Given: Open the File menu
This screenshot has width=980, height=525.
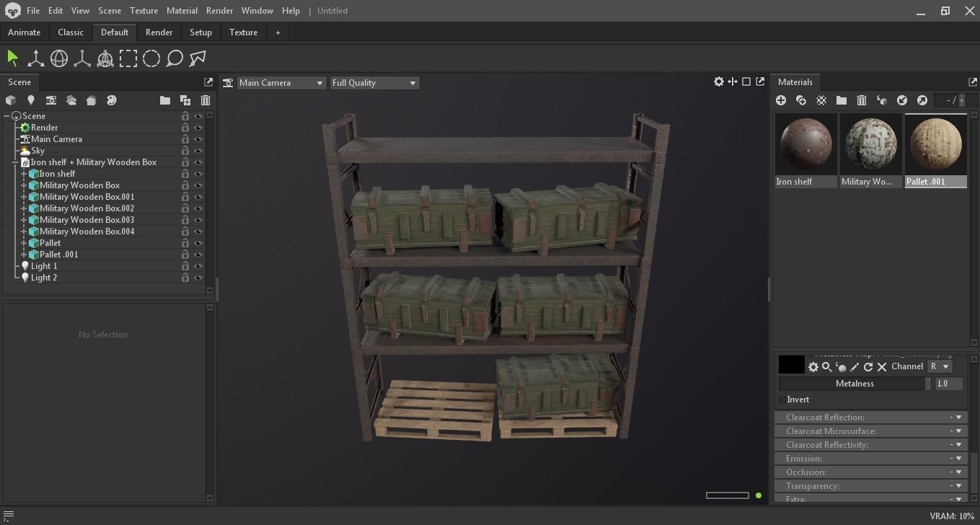Looking at the screenshot, I should click(x=33, y=11).
